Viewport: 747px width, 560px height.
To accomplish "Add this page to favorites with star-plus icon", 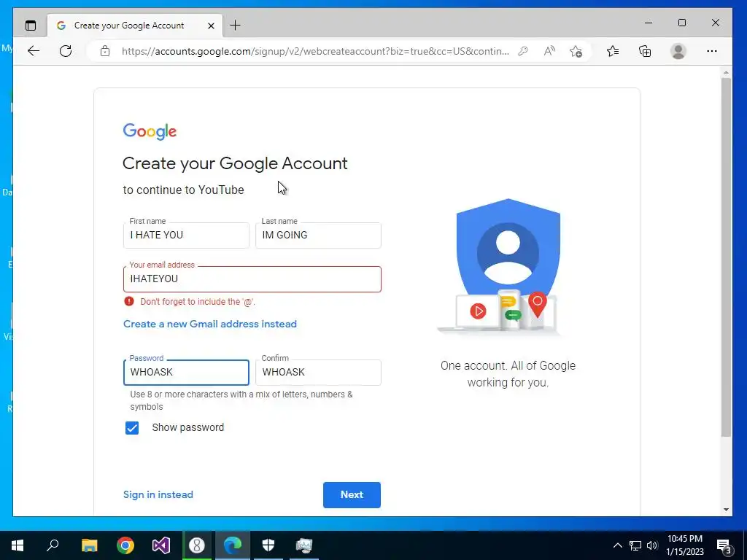I will (x=576, y=51).
